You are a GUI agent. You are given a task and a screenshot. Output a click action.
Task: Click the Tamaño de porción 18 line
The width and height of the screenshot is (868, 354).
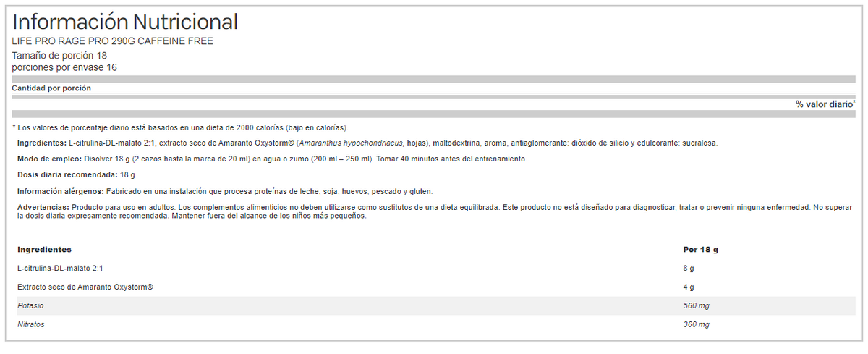(60, 56)
